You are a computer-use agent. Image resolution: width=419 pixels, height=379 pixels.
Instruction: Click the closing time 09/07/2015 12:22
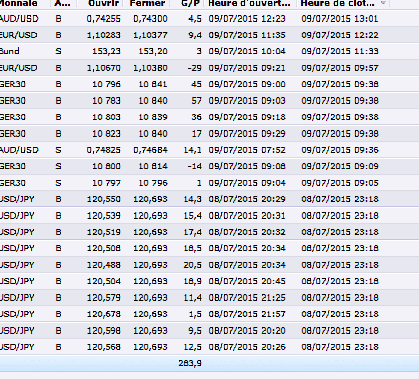340,35
